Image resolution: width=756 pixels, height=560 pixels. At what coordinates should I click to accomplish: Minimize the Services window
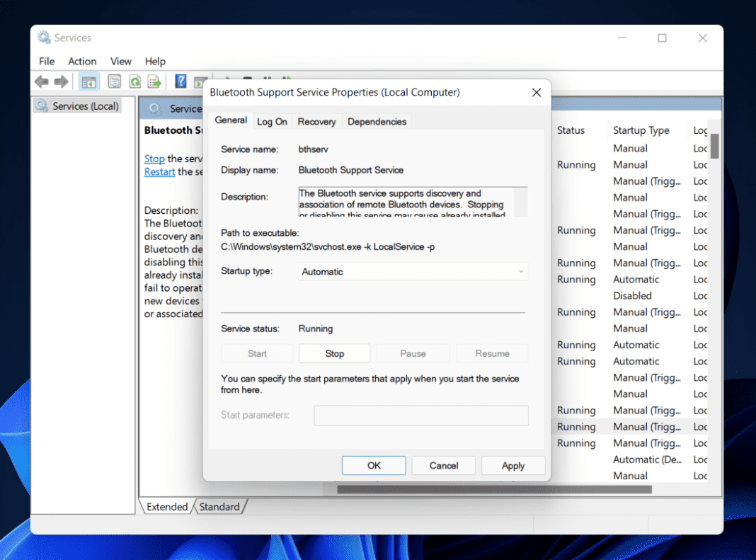tap(622, 38)
